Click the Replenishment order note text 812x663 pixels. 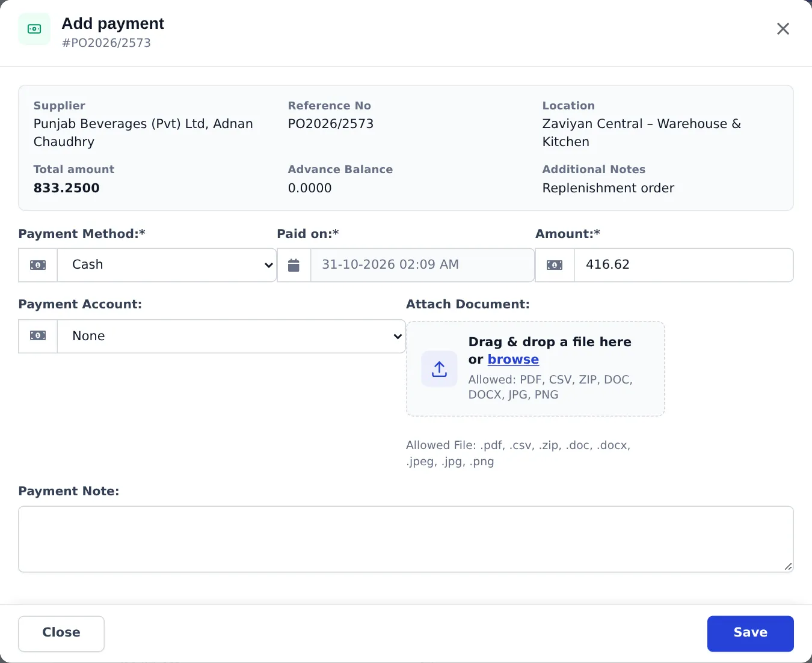608,188
